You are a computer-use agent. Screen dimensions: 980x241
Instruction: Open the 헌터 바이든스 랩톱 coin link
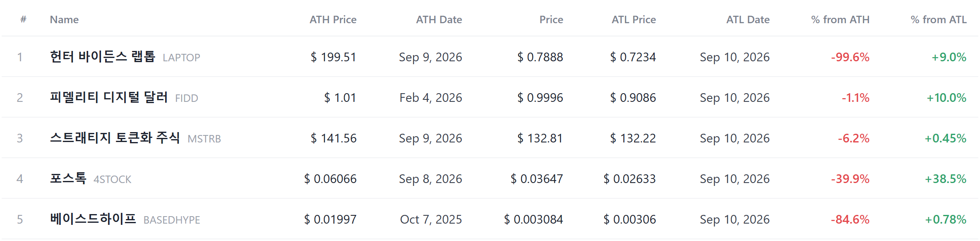(102, 56)
